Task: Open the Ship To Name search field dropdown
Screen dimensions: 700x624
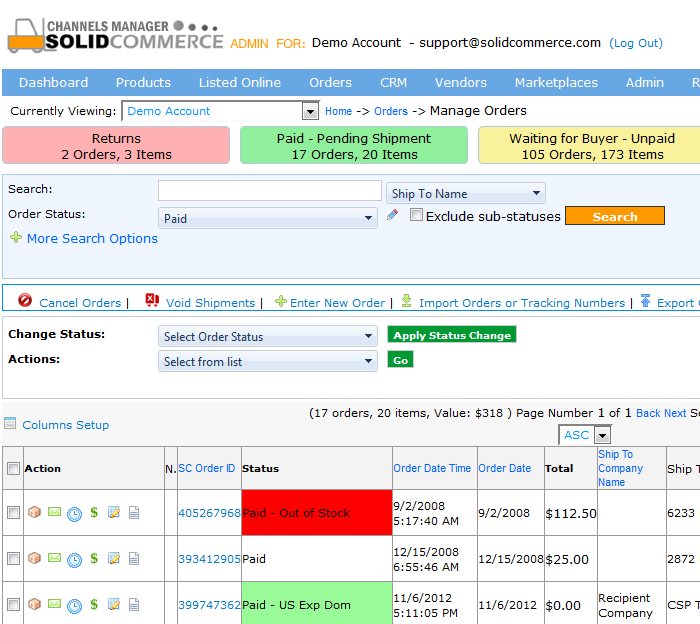Action: [465, 193]
